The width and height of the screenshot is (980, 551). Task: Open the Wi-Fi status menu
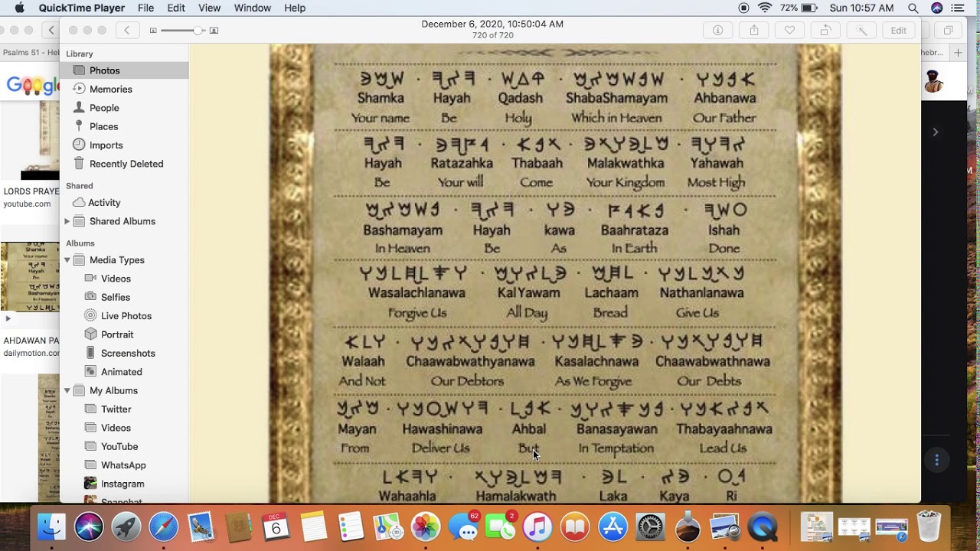pyautogui.click(x=765, y=8)
